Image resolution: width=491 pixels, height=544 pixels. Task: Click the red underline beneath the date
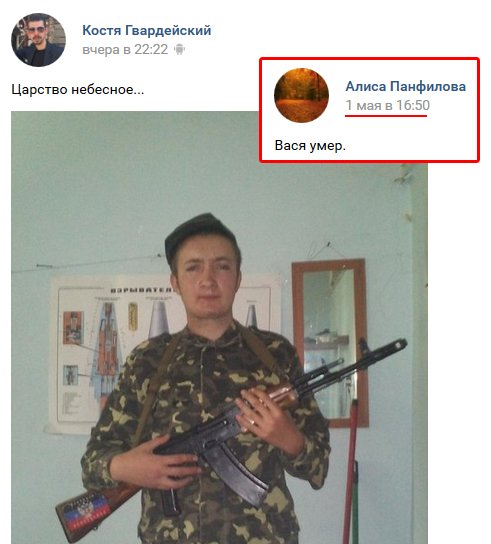tap(386, 116)
